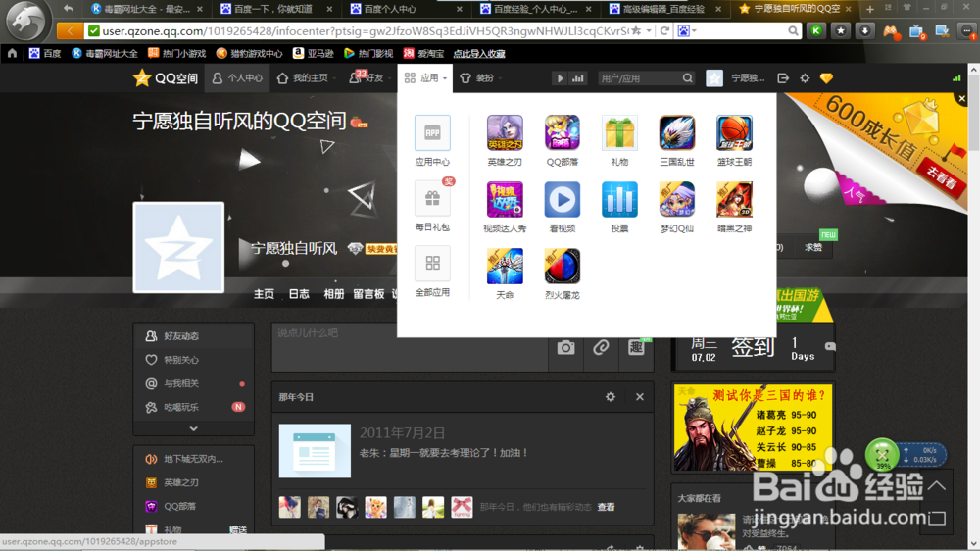Click the yellow diamond VIP icon
980x551 pixels.
(826, 78)
